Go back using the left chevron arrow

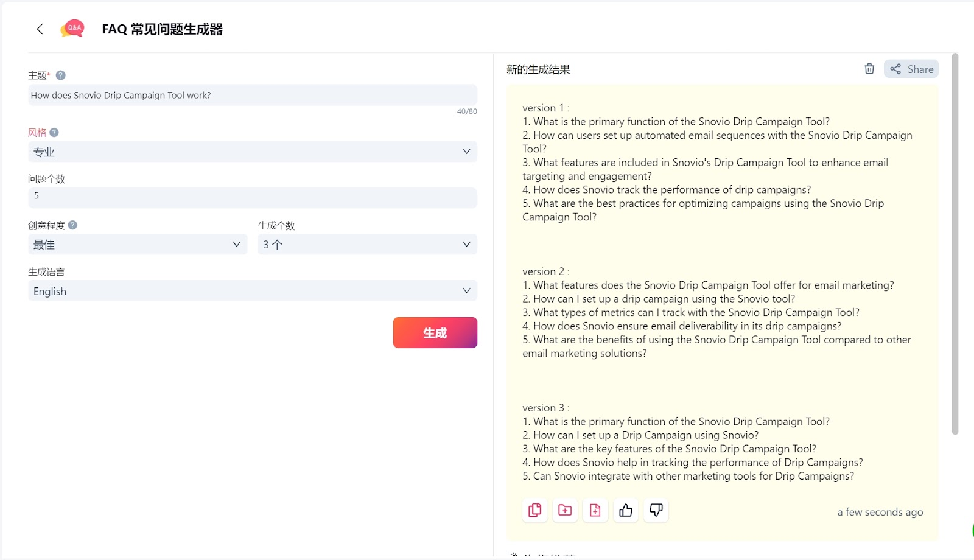point(40,29)
